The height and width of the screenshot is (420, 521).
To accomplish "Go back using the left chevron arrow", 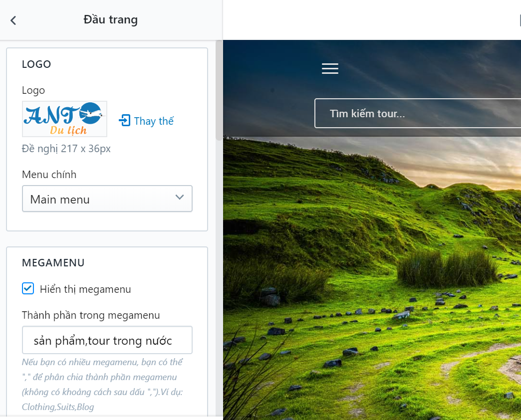I will point(13,20).
